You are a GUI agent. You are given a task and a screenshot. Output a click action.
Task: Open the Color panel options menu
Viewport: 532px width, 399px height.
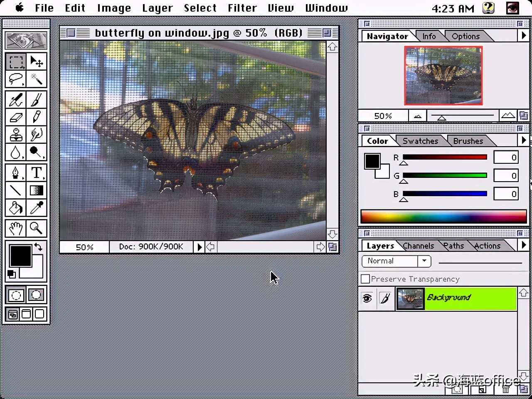tap(524, 140)
